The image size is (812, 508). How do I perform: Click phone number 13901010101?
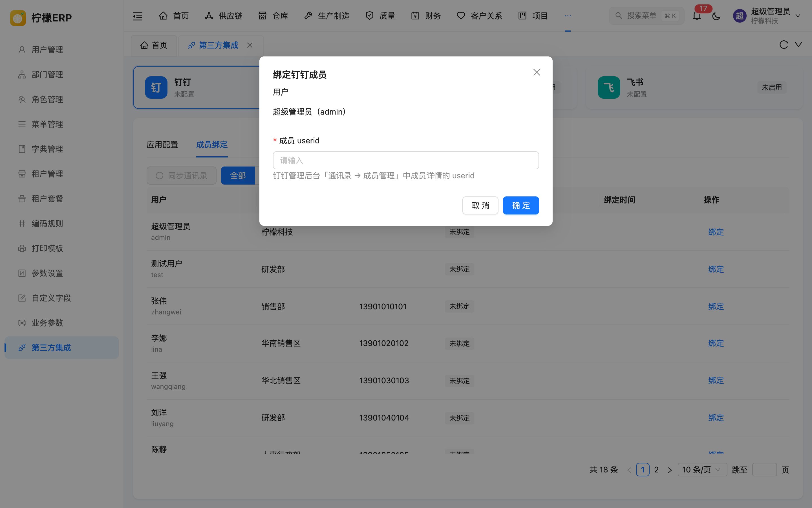[383, 307]
